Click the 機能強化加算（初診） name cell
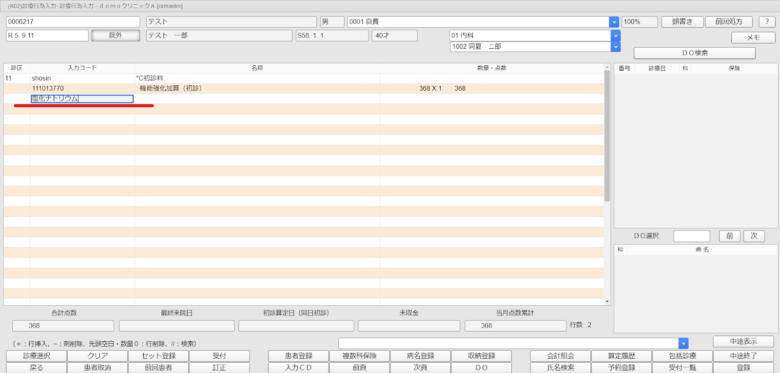The image size is (780, 373). click(257, 89)
